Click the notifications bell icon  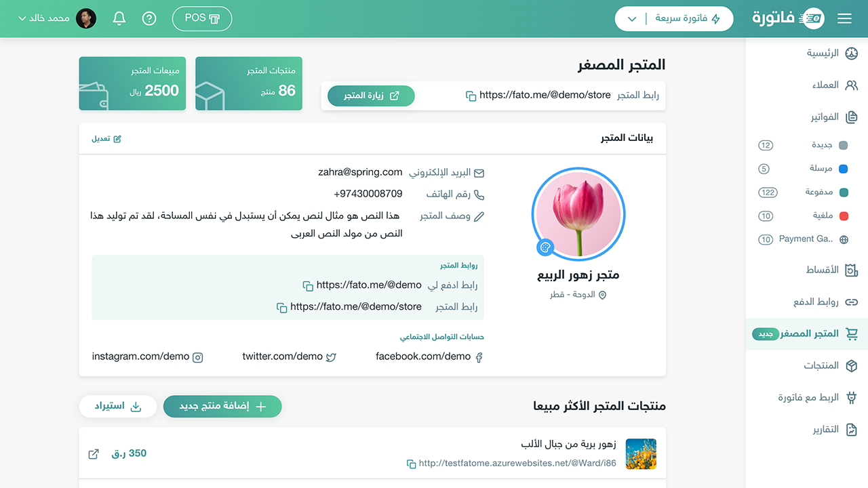point(119,18)
